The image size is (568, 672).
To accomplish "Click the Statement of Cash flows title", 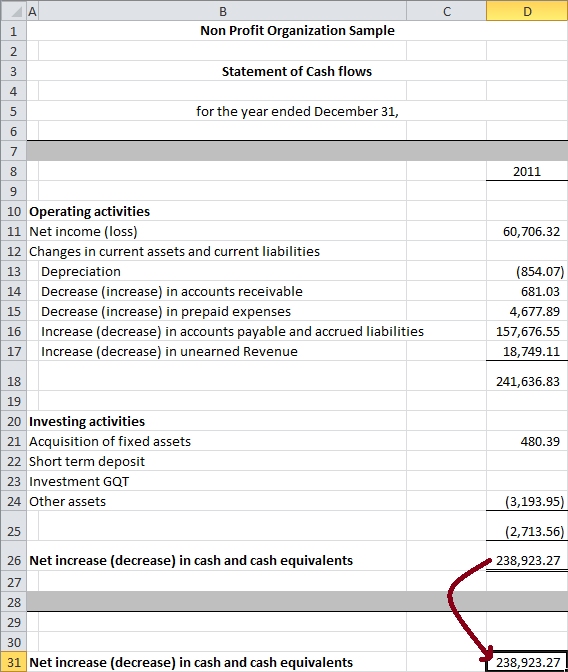I will 297,71.
